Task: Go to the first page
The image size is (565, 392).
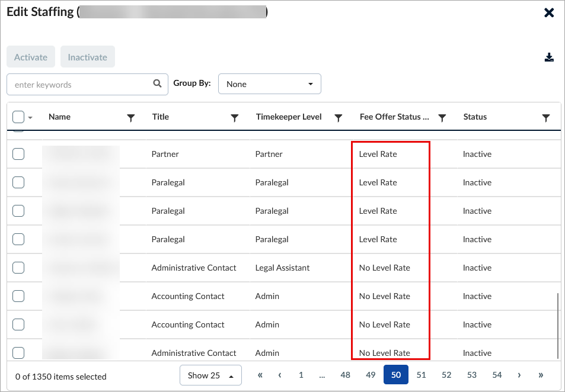Action: pyautogui.click(x=260, y=375)
